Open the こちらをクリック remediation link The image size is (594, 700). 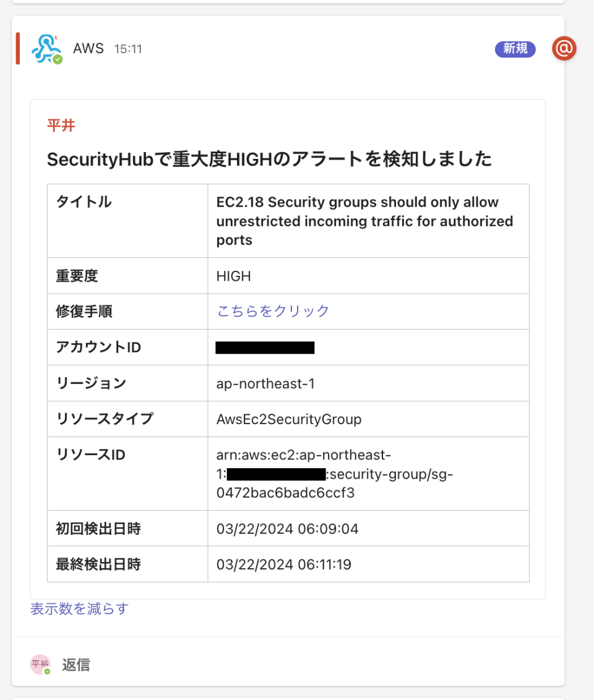(x=273, y=312)
